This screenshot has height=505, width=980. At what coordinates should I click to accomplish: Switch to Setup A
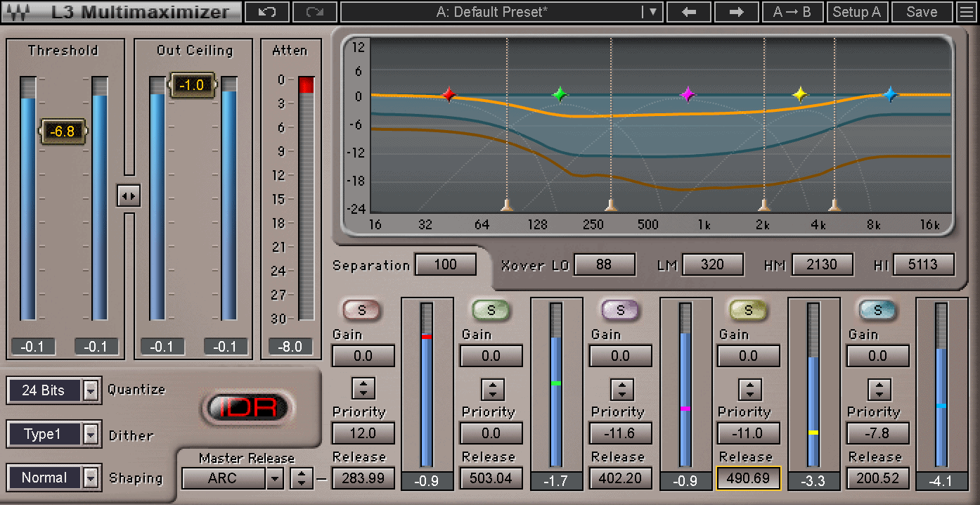[856, 12]
